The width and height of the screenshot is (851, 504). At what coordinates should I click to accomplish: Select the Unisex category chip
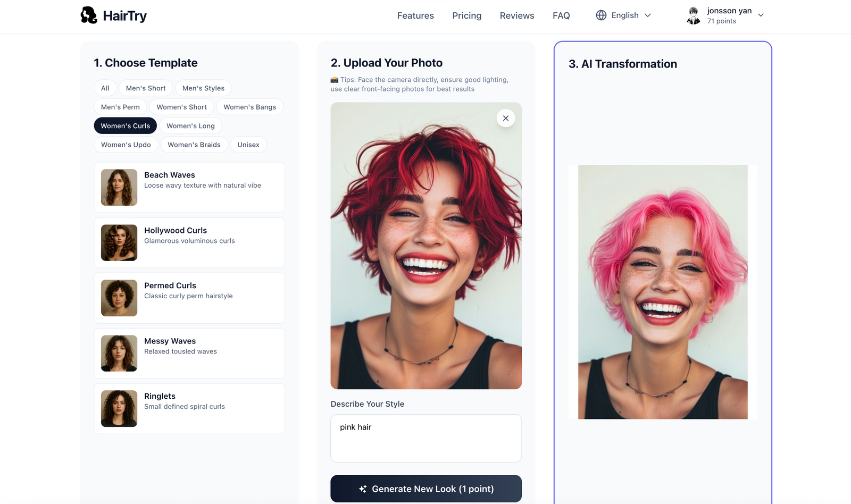click(248, 145)
